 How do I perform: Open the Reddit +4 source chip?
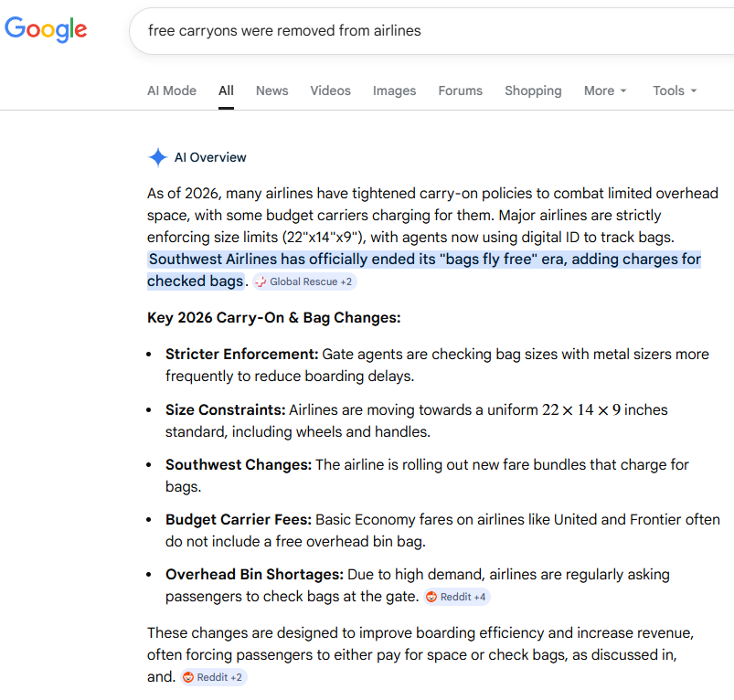(x=457, y=597)
